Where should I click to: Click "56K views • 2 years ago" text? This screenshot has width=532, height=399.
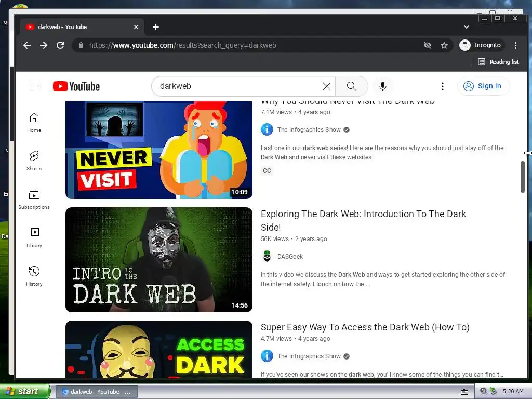click(294, 239)
